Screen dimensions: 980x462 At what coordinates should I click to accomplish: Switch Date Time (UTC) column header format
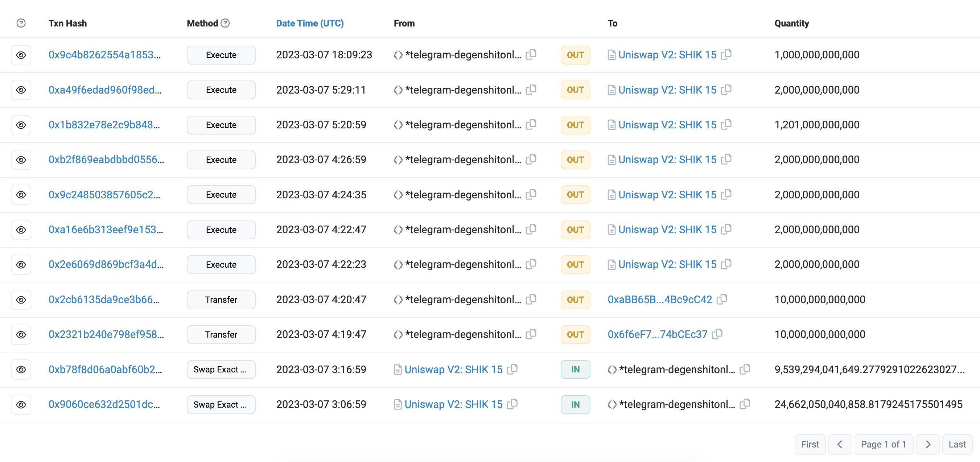pyautogui.click(x=310, y=23)
